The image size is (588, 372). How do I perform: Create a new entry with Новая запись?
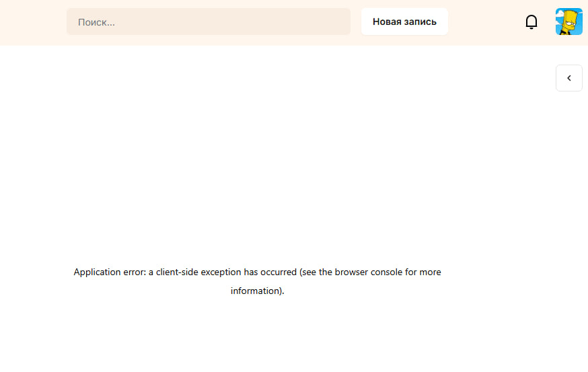pyautogui.click(x=404, y=22)
